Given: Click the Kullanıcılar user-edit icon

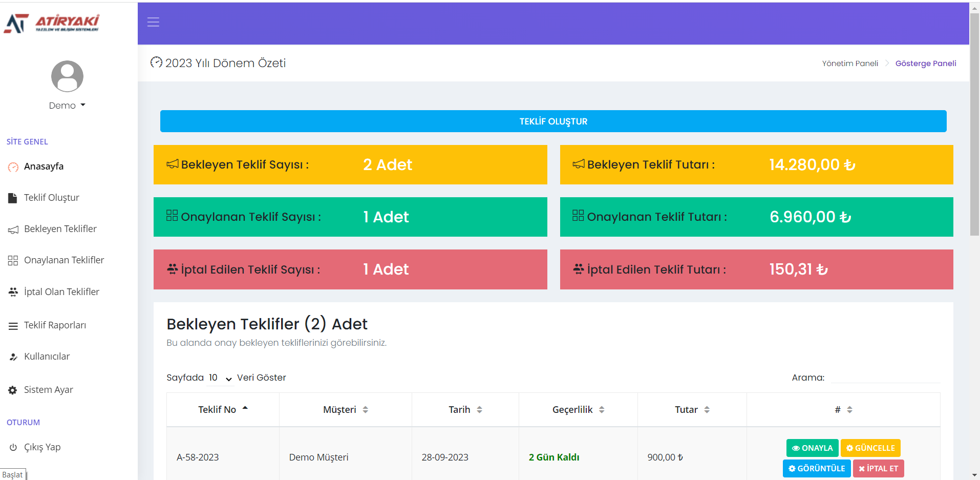Looking at the screenshot, I should [13, 357].
